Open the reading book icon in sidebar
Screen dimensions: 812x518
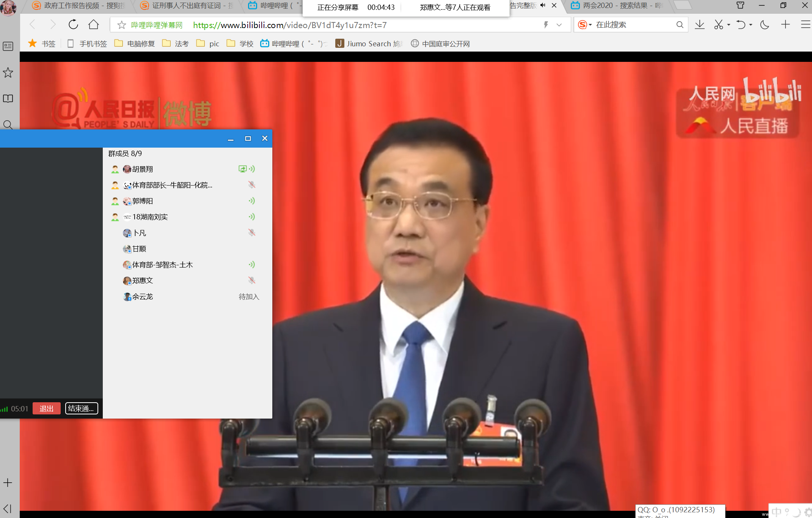pyautogui.click(x=8, y=99)
